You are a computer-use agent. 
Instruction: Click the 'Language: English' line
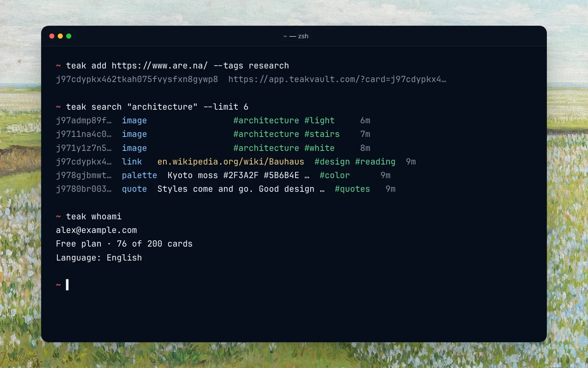coord(99,258)
